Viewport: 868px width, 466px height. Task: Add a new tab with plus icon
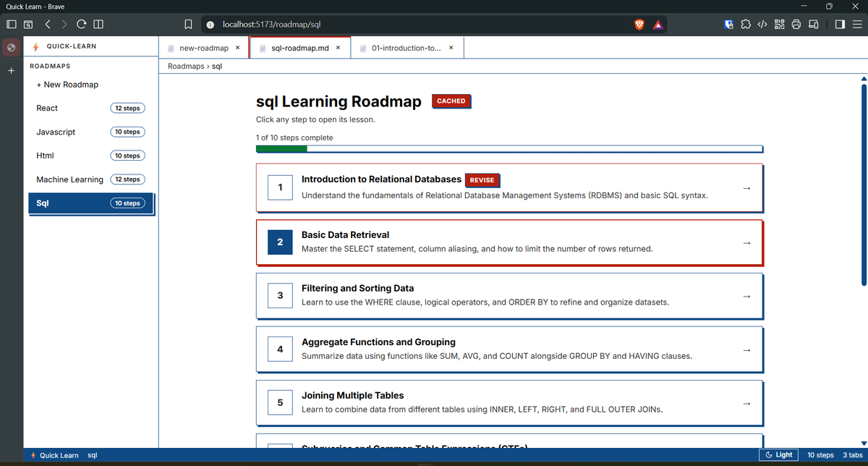click(11, 71)
